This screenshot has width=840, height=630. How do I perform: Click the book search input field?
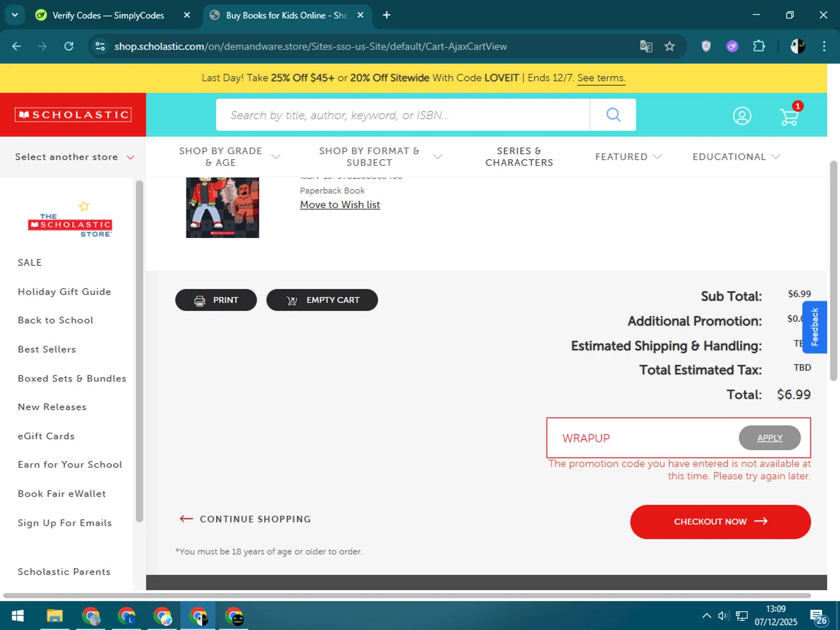(x=403, y=115)
